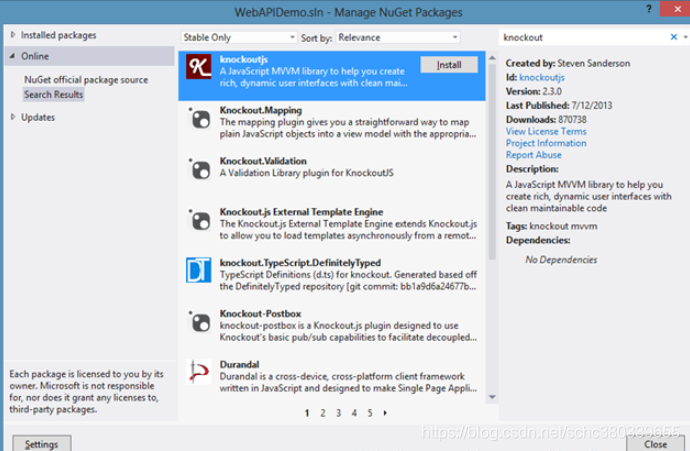Click the Knockout.Mapping package icon
The height and width of the screenshot is (451, 690).
[200, 118]
